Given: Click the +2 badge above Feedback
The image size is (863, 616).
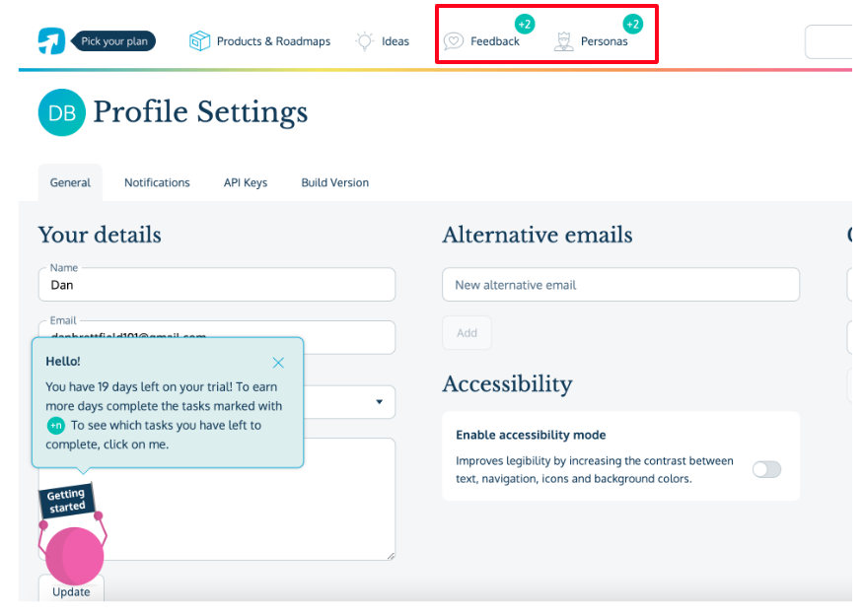Looking at the screenshot, I should 525,24.
